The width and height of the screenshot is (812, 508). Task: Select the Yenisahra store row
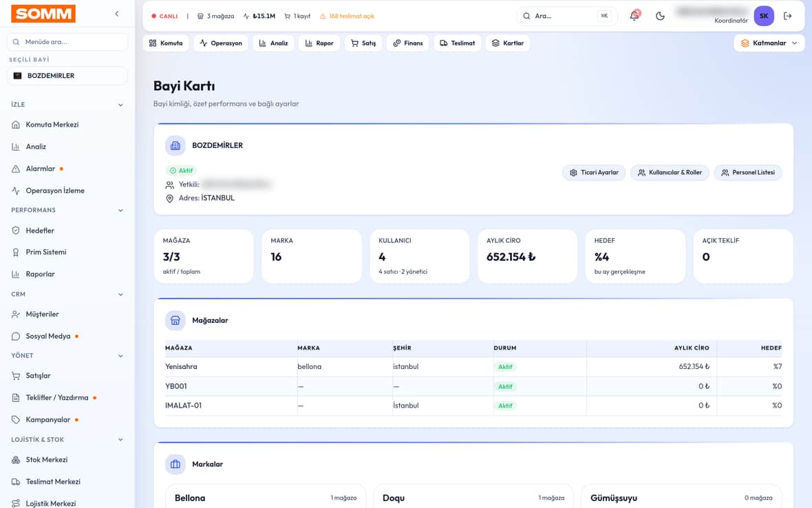(473, 367)
